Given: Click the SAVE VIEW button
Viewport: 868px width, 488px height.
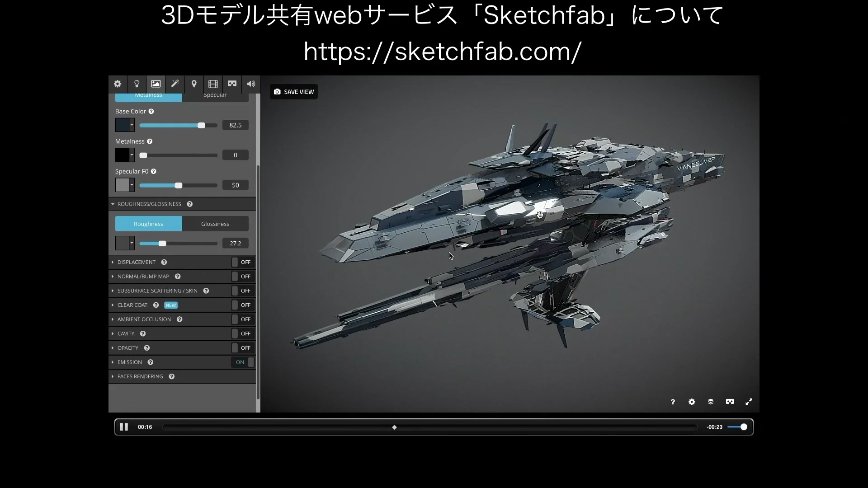Looking at the screenshot, I should (x=294, y=92).
